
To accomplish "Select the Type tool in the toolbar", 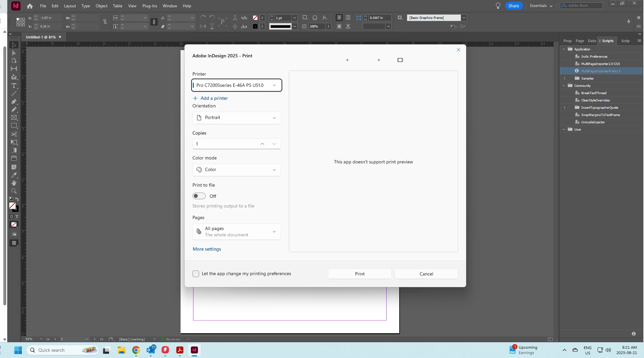I will point(14,86).
